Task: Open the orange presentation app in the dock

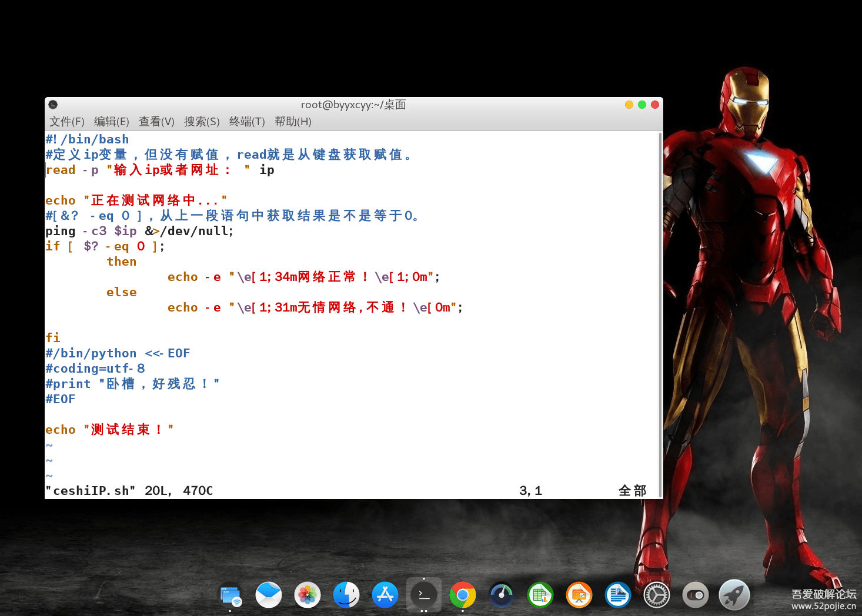Action: [x=579, y=595]
